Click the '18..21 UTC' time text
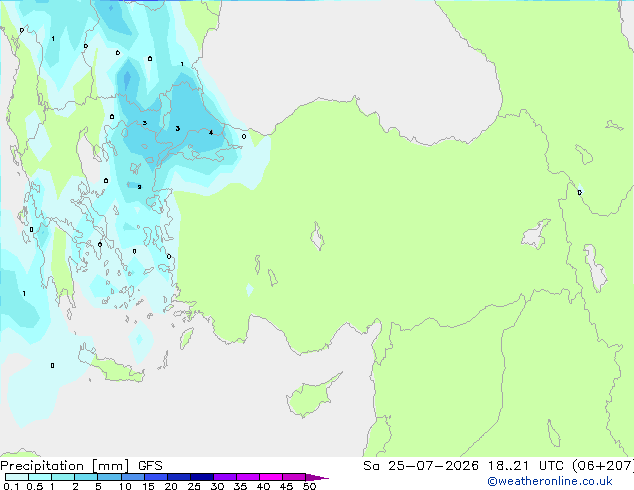Image resolution: width=634 pixels, height=490 pixels. [525, 466]
